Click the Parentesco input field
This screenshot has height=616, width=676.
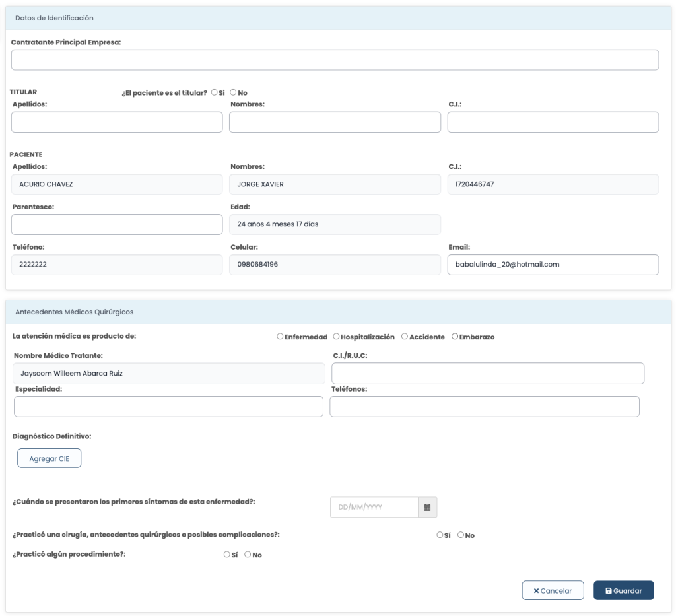(117, 224)
